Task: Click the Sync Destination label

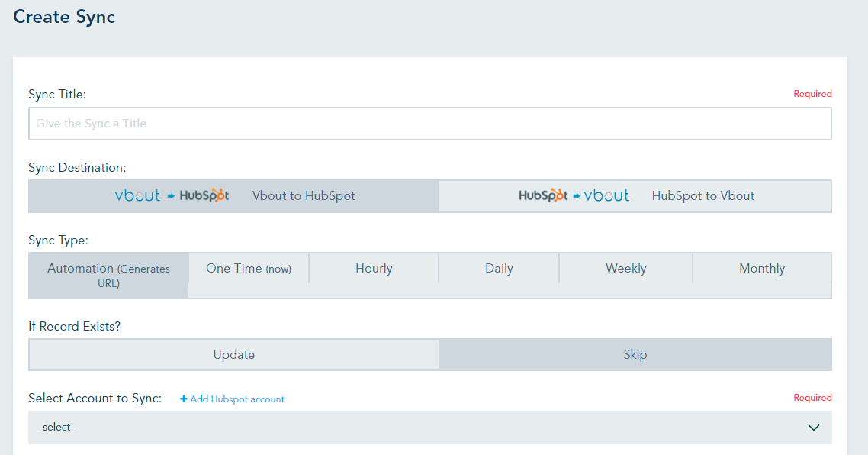Action: click(x=77, y=167)
